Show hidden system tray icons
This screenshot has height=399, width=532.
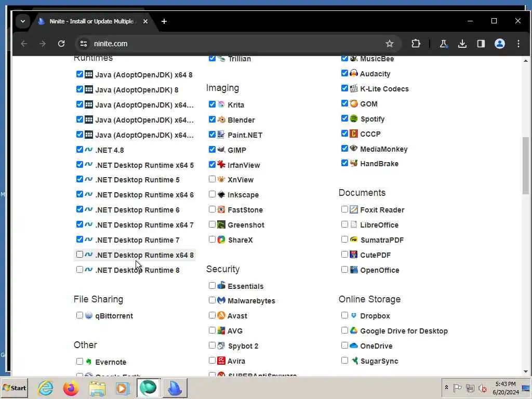point(446,388)
